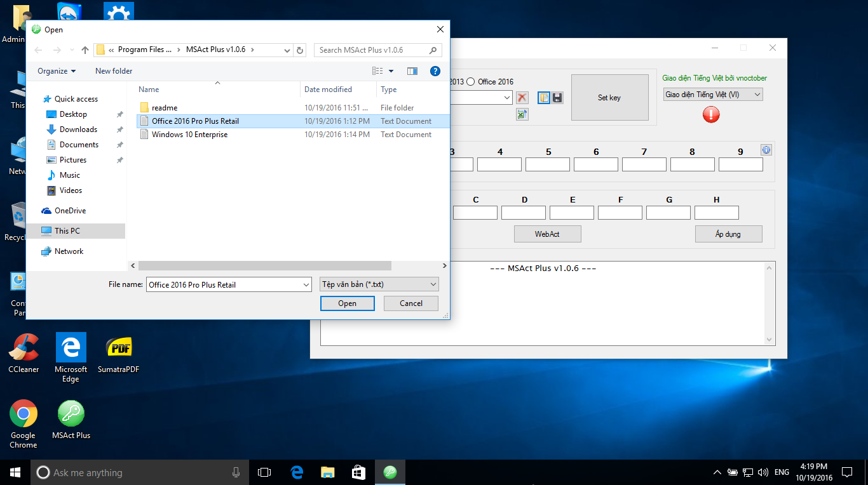868x485 pixels.
Task: Open the file type filter dropdown
Action: (x=379, y=284)
